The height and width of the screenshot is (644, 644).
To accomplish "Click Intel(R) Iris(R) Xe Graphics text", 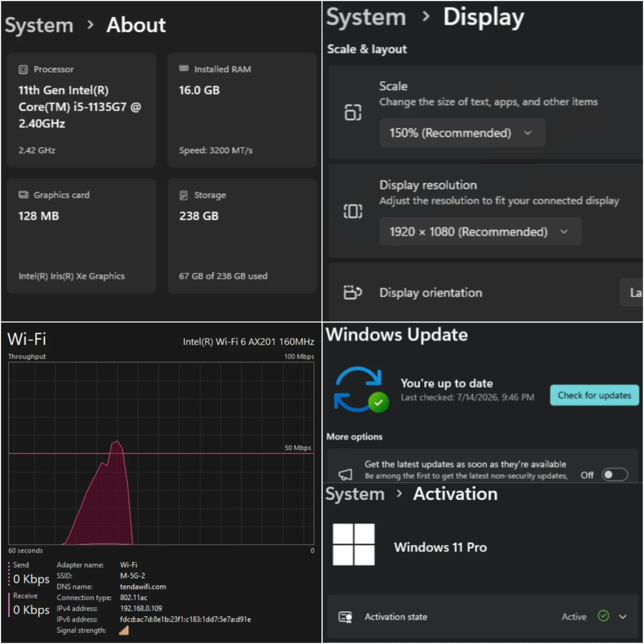I will pos(72,276).
